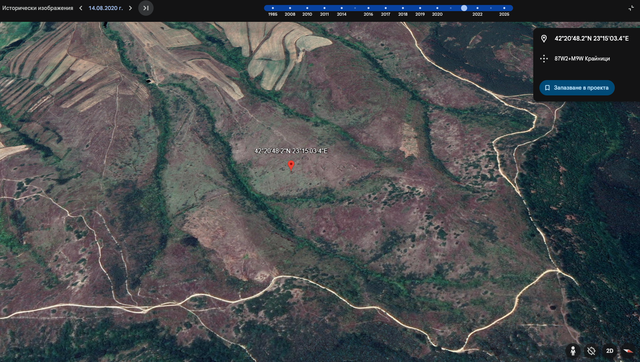Select the 2017 marker on the timeline
The height and width of the screenshot is (362, 640).
point(385,8)
